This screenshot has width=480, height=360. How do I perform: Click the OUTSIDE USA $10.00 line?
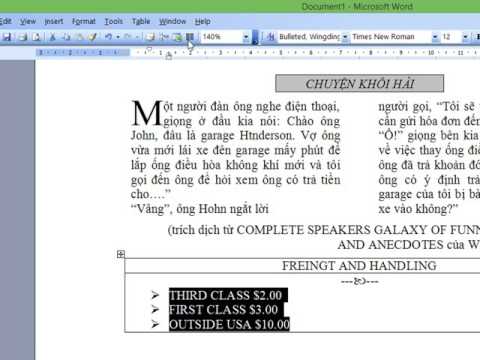click(229, 324)
